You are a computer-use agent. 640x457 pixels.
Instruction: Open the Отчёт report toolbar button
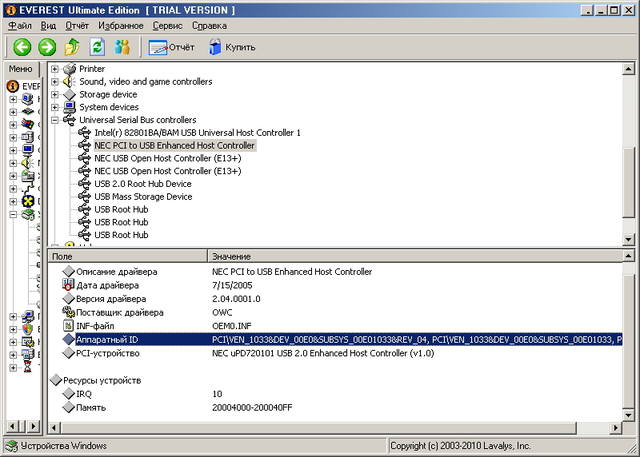tap(171, 47)
